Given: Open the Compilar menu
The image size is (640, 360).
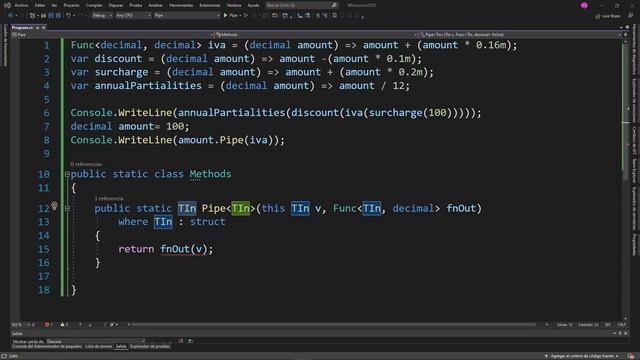Looking at the screenshot, I should click(x=94, y=5).
